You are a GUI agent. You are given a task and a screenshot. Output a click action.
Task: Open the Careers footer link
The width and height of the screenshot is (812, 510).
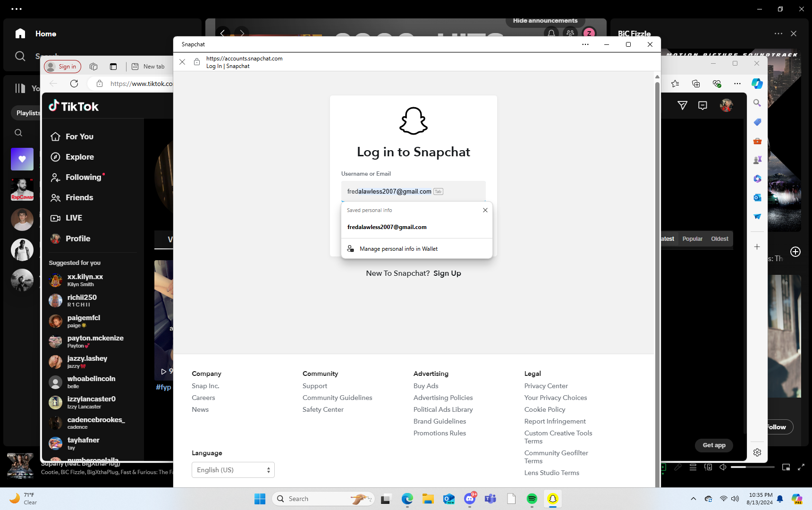203,398
